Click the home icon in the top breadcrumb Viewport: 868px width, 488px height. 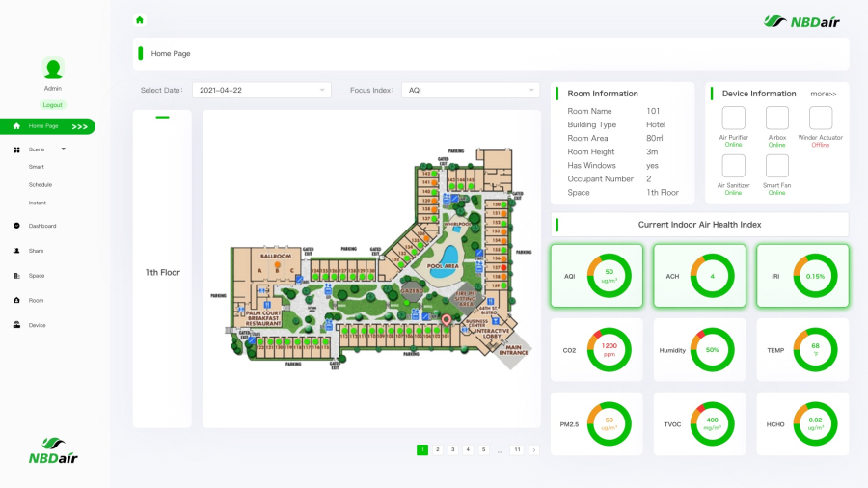[x=140, y=19]
